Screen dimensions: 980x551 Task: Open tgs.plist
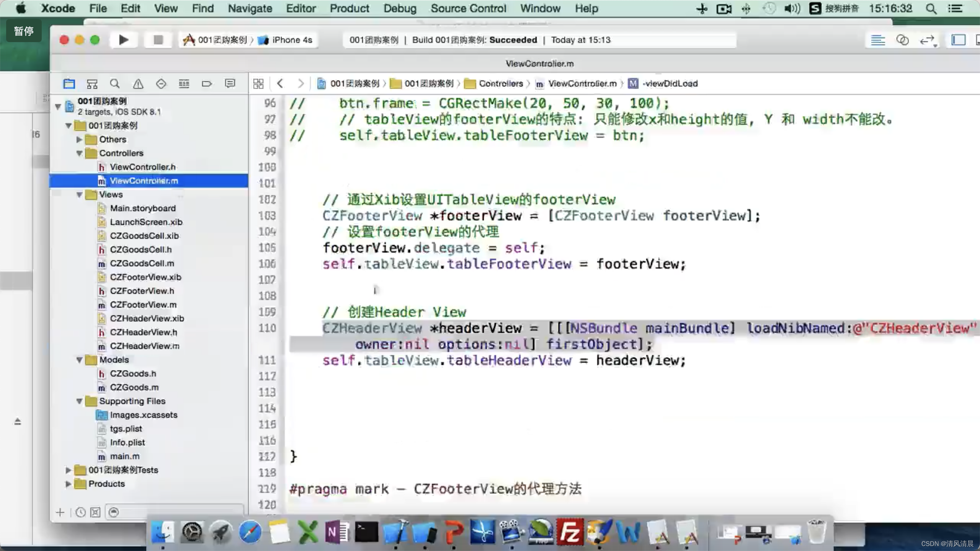click(x=126, y=429)
